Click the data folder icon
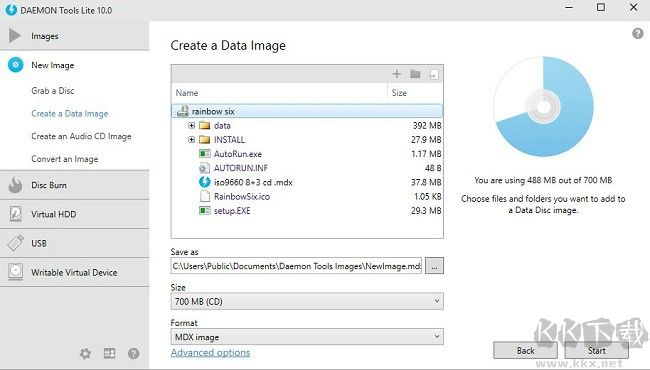Viewport: 650px width, 370px height. [204, 126]
